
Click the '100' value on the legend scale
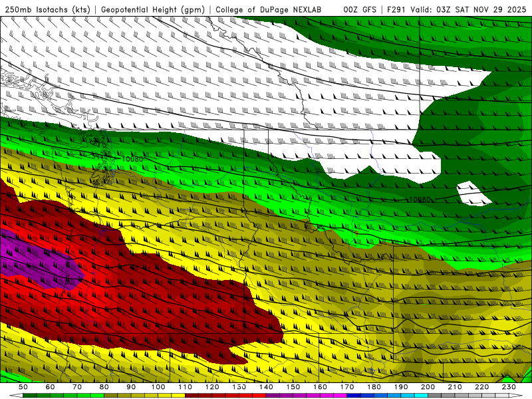tap(158, 387)
